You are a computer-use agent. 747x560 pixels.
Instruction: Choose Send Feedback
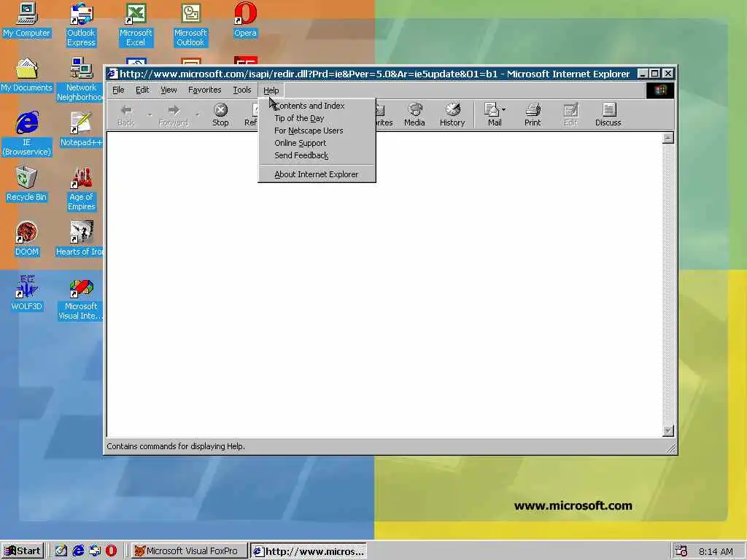[317, 155]
